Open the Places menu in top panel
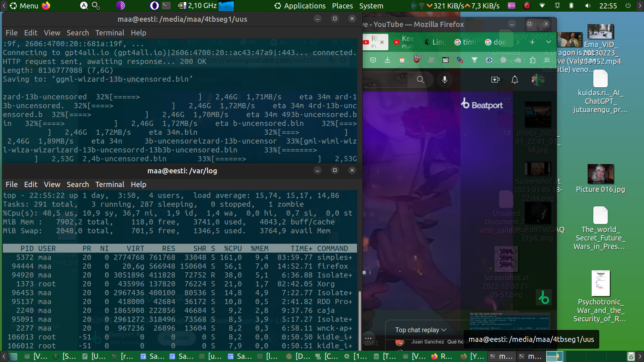This screenshot has width=644, height=362. [x=342, y=6]
